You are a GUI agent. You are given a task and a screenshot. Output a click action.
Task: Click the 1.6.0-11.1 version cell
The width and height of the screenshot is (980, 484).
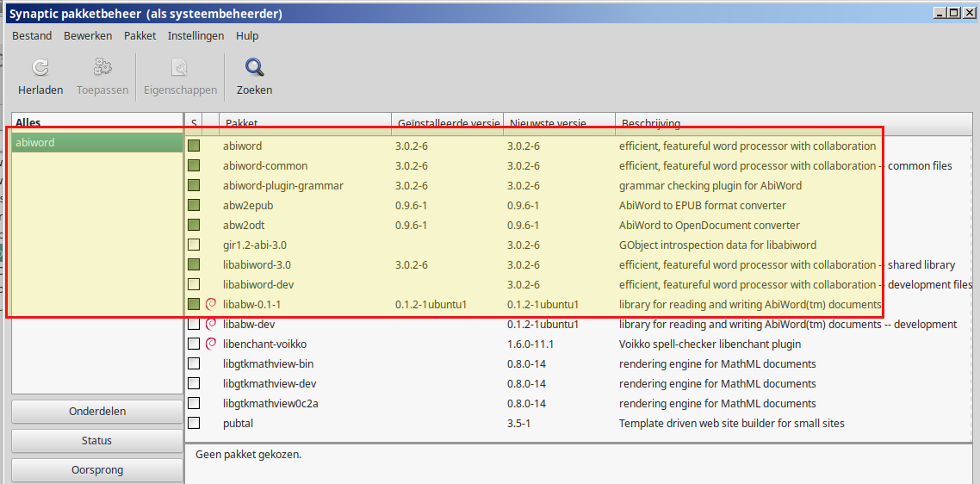[x=529, y=344]
